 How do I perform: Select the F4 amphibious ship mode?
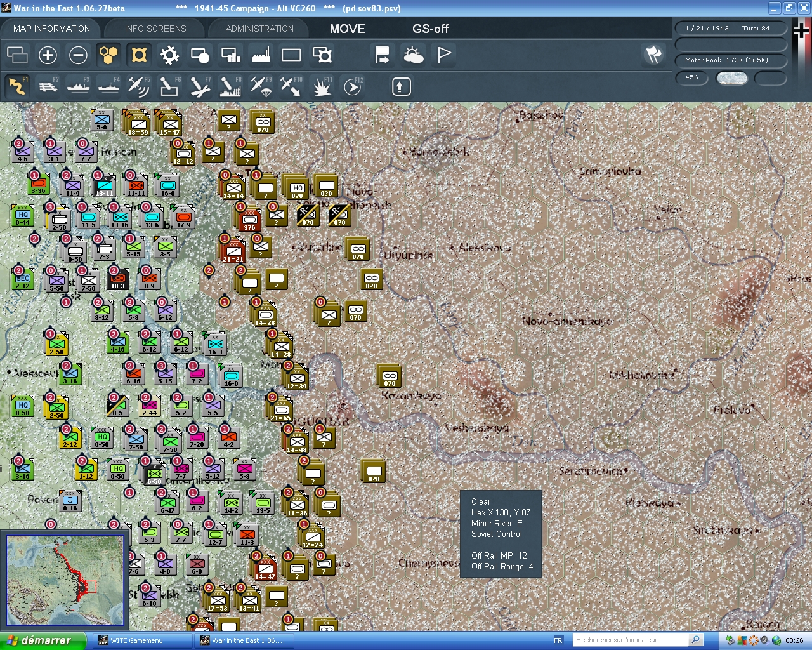click(108, 86)
